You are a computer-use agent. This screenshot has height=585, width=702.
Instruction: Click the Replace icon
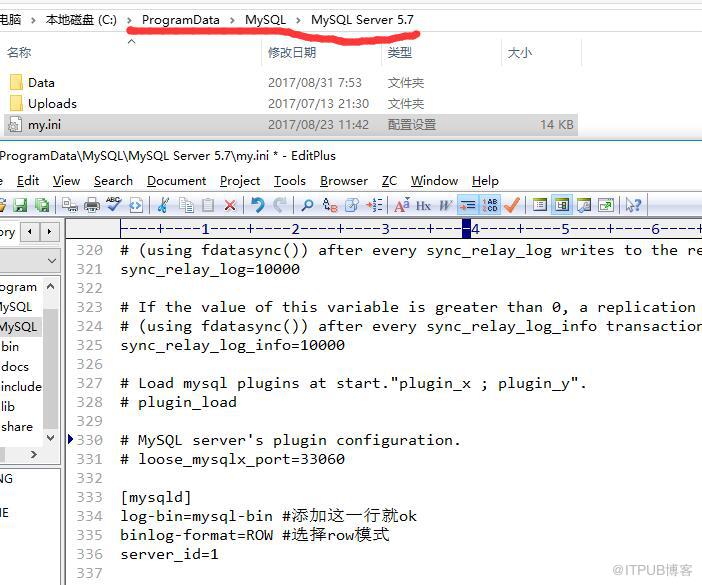tap(330, 205)
